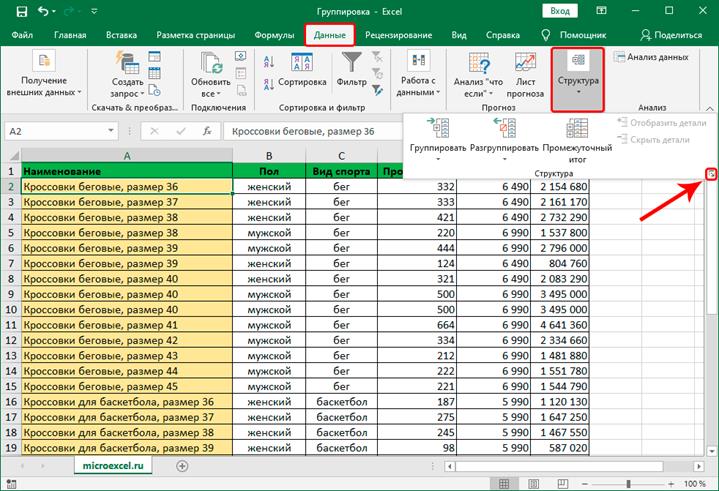719x491 pixels.
Task: Sort descending with the Я-А icon
Action: (269, 84)
